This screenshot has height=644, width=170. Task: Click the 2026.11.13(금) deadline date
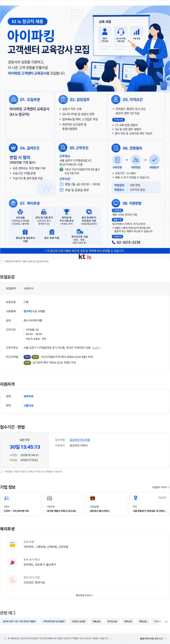29,460
